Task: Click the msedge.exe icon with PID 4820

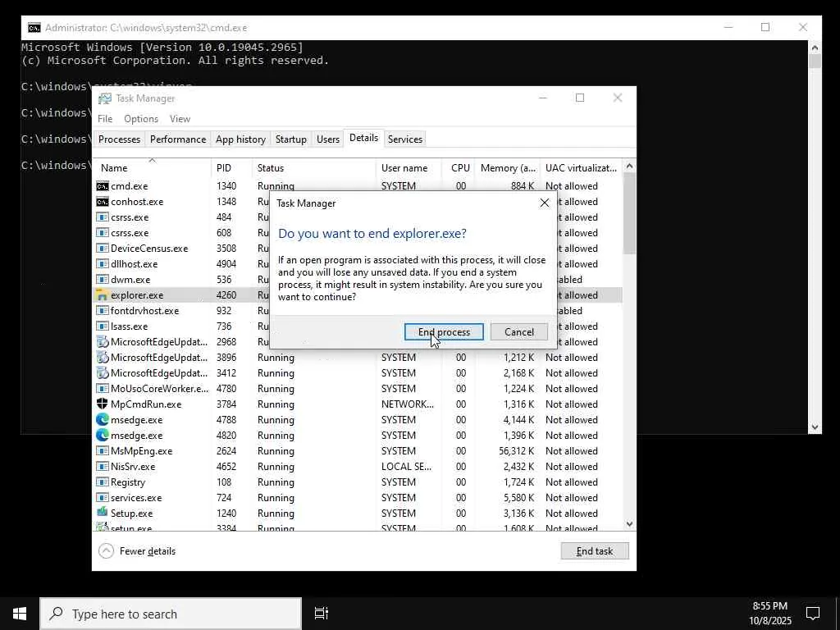Action: pos(103,435)
